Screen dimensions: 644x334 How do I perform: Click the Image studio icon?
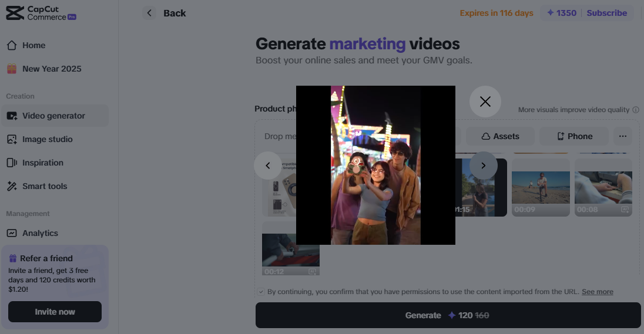pyautogui.click(x=12, y=139)
